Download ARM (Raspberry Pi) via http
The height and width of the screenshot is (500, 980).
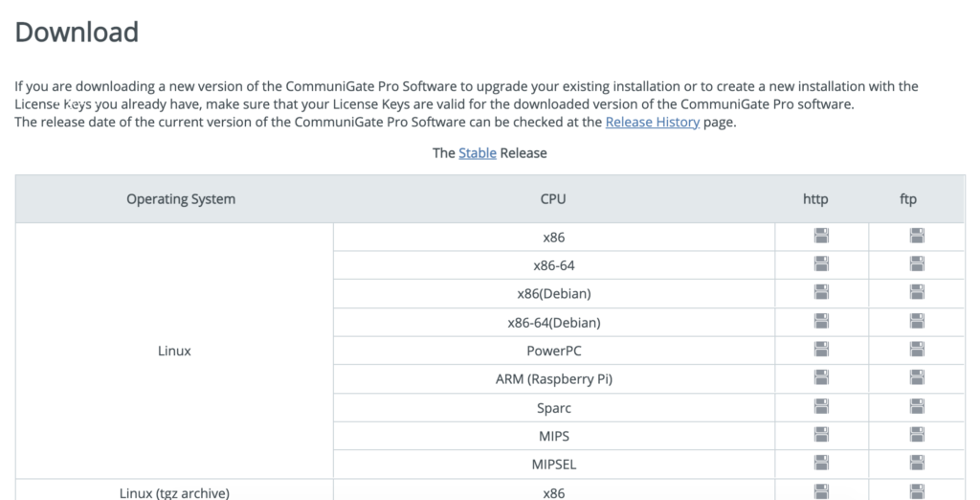pyautogui.click(x=821, y=378)
